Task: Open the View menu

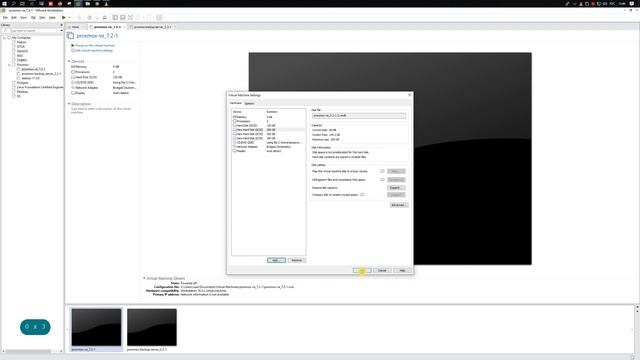Action: point(24,18)
